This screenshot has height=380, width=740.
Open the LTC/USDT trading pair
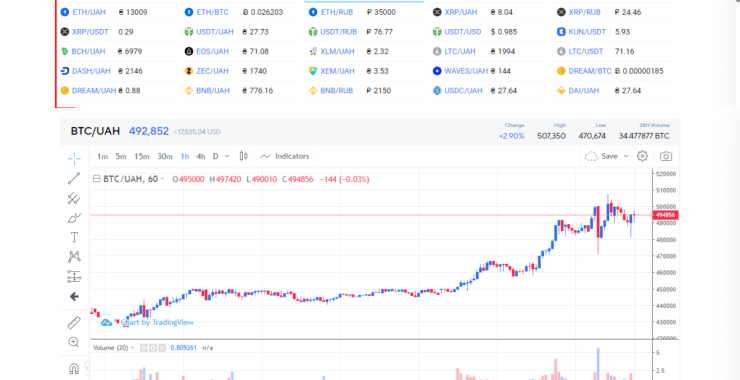coord(586,51)
